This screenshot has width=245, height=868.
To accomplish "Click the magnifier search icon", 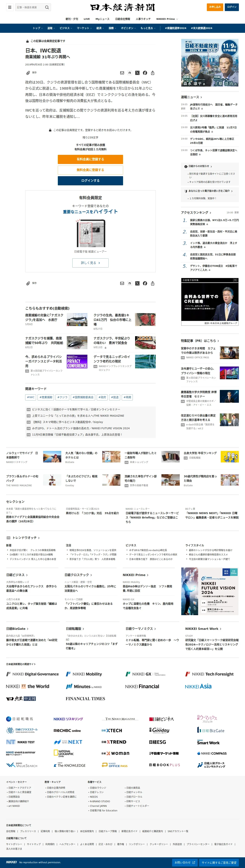I will pyautogui.click(x=47, y=7).
